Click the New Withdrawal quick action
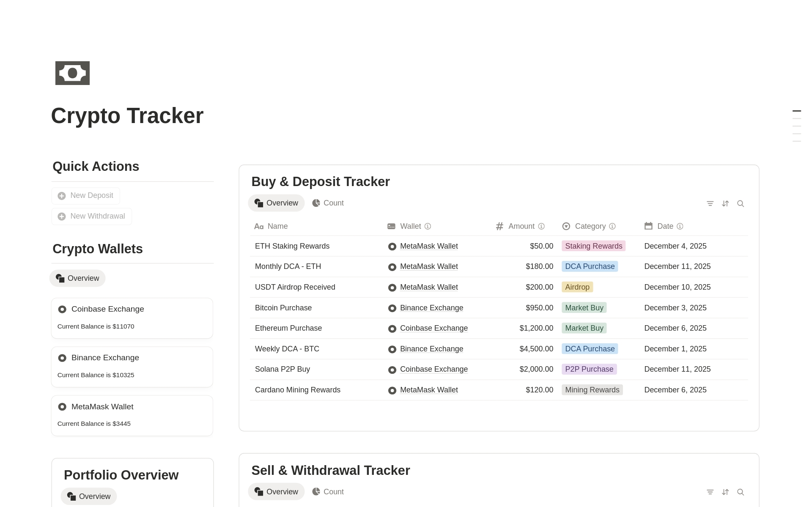 (91, 216)
